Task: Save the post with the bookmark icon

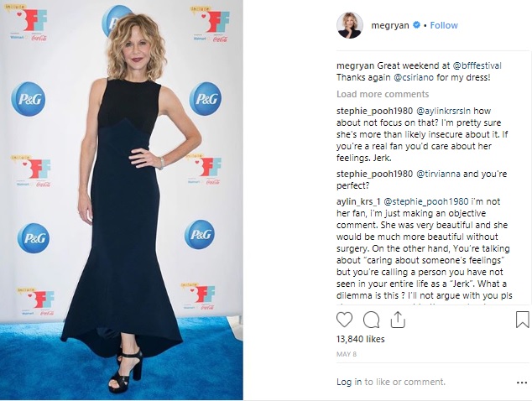Action: tap(523, 320)
